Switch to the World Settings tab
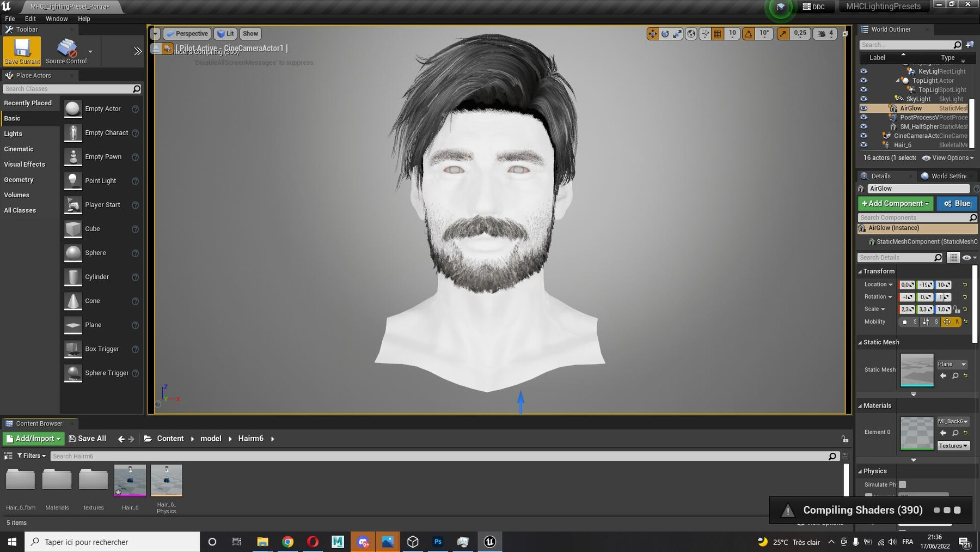Screen dimensions: 980x552 945,176
